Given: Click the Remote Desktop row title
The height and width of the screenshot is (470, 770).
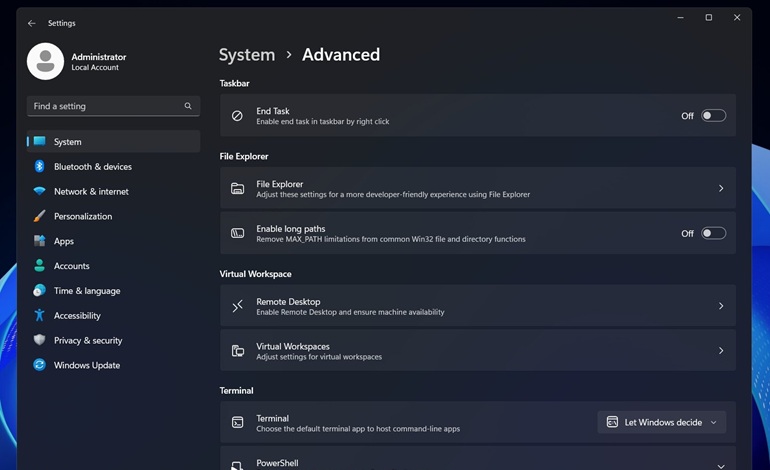Looking at the screenshot, I should pyautogui.click(x=288, y=302).
